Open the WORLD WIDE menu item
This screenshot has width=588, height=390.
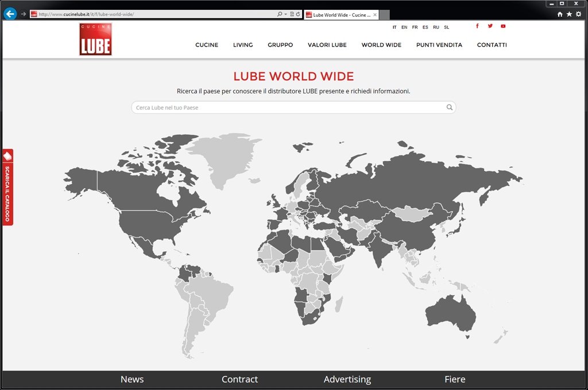click(381, 45)
